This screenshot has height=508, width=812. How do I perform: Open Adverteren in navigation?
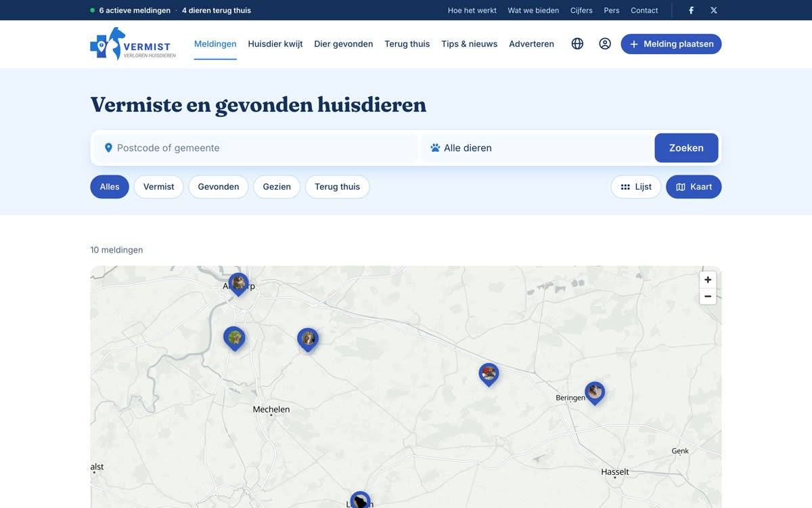[x=532, y=44]
